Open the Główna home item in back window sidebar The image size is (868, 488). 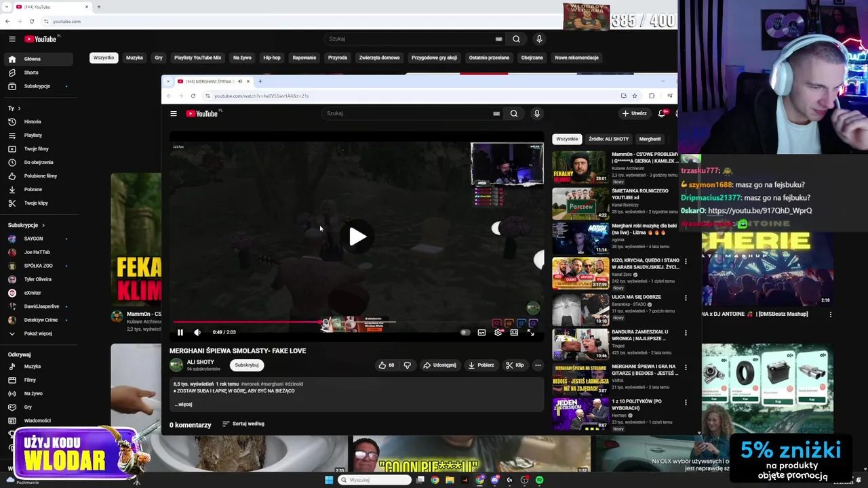pos(37,59)
